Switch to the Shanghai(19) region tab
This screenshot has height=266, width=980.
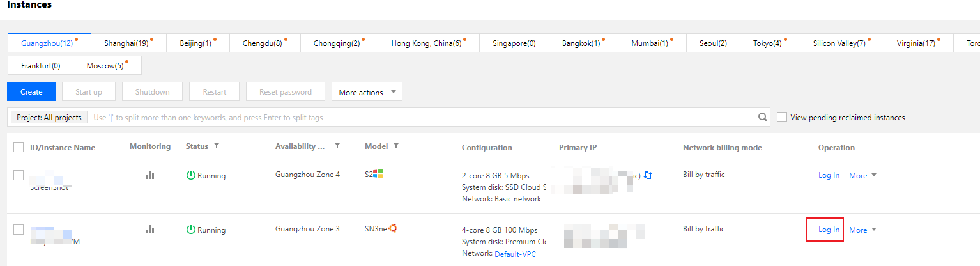[x=128, y=43]
